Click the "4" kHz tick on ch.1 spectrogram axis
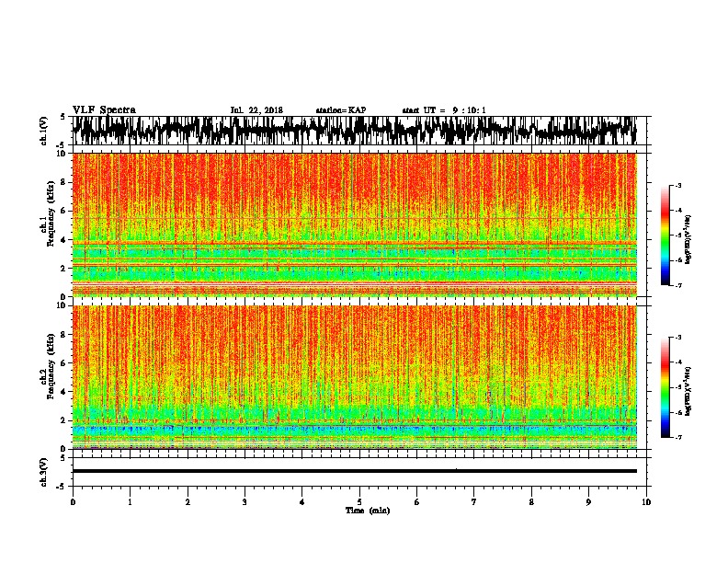 pyautogui.click(x=64, y=240)
